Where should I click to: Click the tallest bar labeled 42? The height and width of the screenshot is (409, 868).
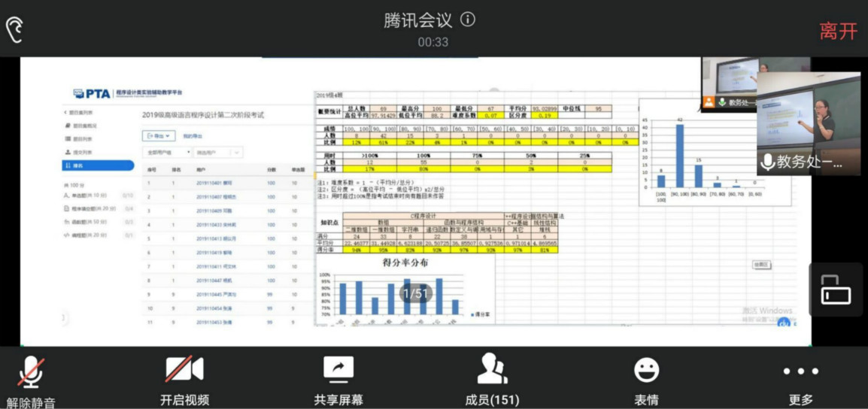tap(679, 156)
